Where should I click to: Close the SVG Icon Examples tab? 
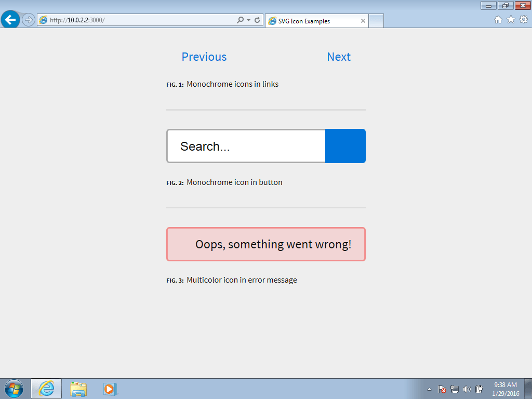[363, 21]
